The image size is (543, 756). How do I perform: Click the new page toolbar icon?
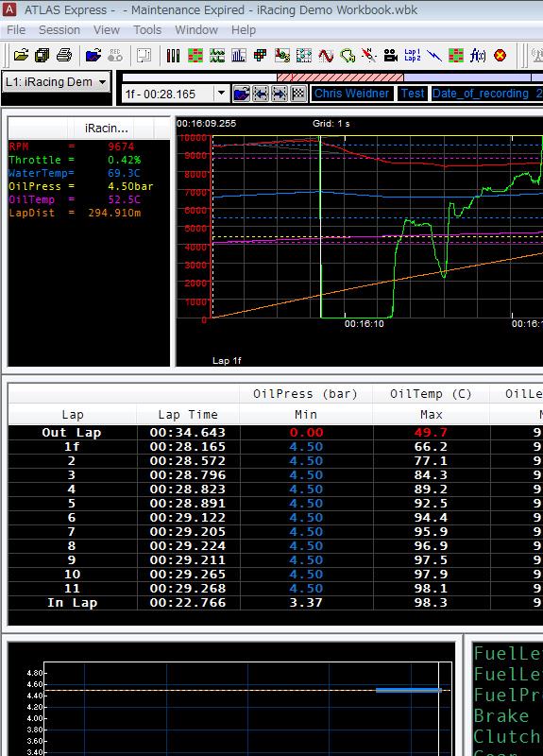point(144,56)
